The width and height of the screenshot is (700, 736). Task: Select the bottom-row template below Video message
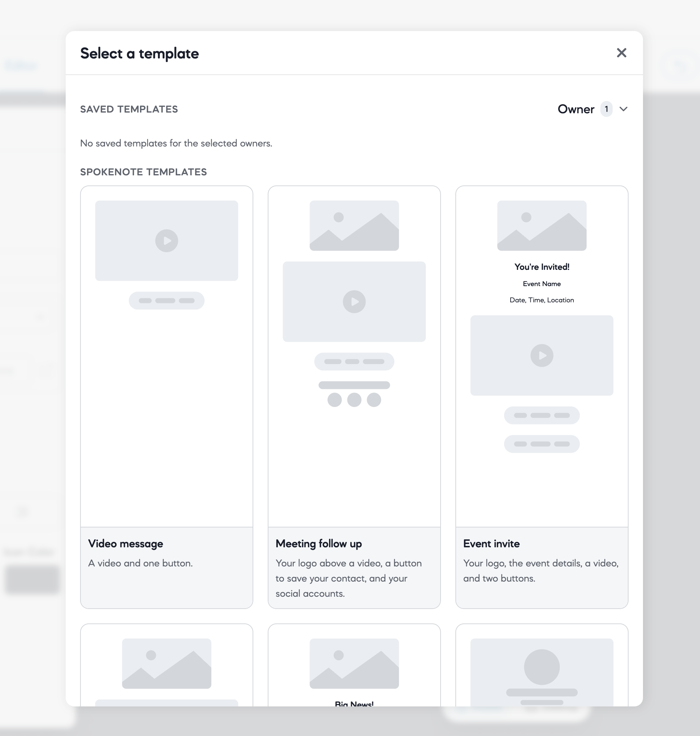166,665
